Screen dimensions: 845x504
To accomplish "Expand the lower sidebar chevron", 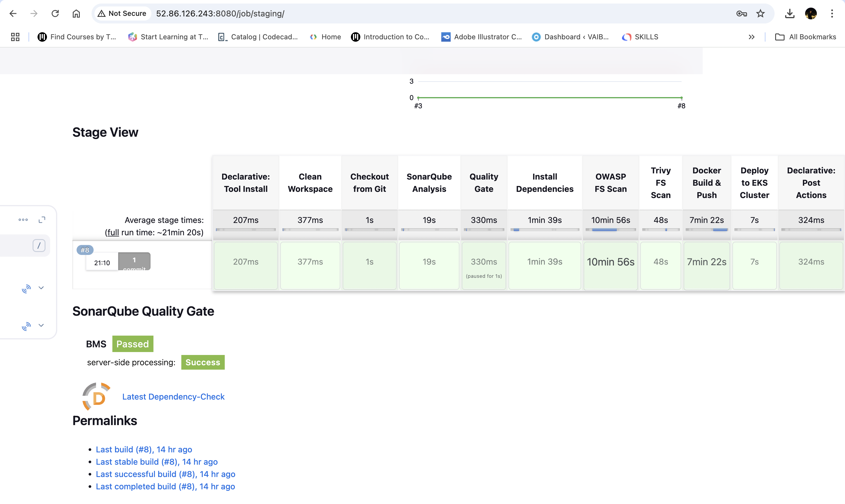I will click(x=41, y=325).
